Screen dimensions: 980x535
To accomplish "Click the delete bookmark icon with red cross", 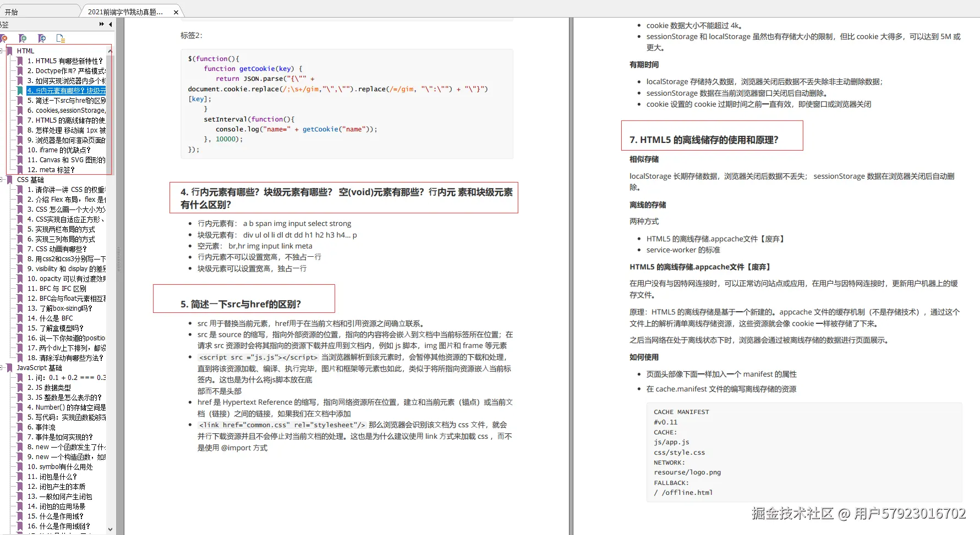I will (3, 38).
